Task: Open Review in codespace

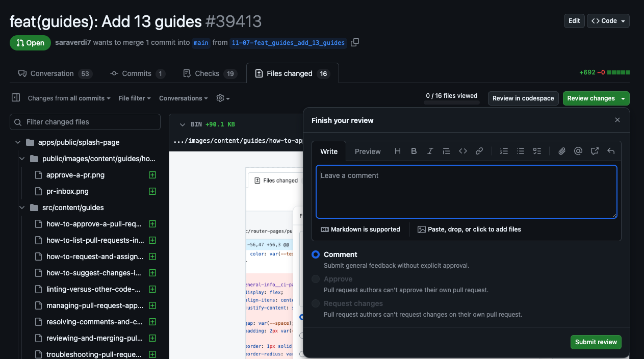Action: point(523,98)
